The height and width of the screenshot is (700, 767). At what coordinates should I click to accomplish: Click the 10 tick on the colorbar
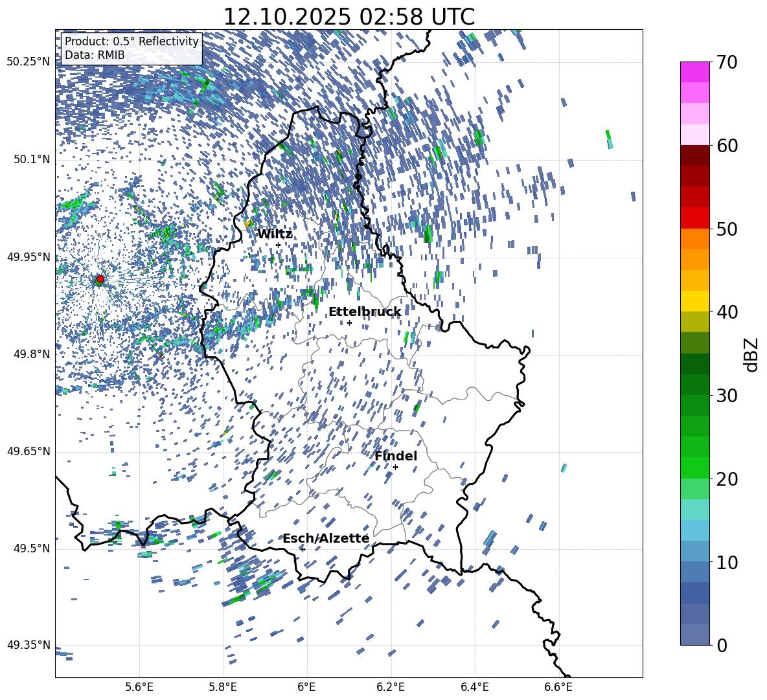click(727, 562)
